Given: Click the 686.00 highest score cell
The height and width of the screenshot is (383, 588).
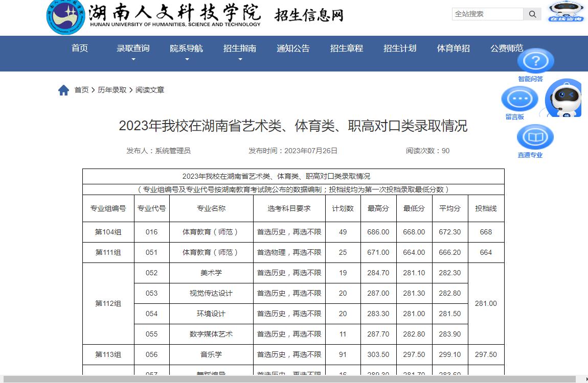Looking at the screenshot, I should point(378,232).
